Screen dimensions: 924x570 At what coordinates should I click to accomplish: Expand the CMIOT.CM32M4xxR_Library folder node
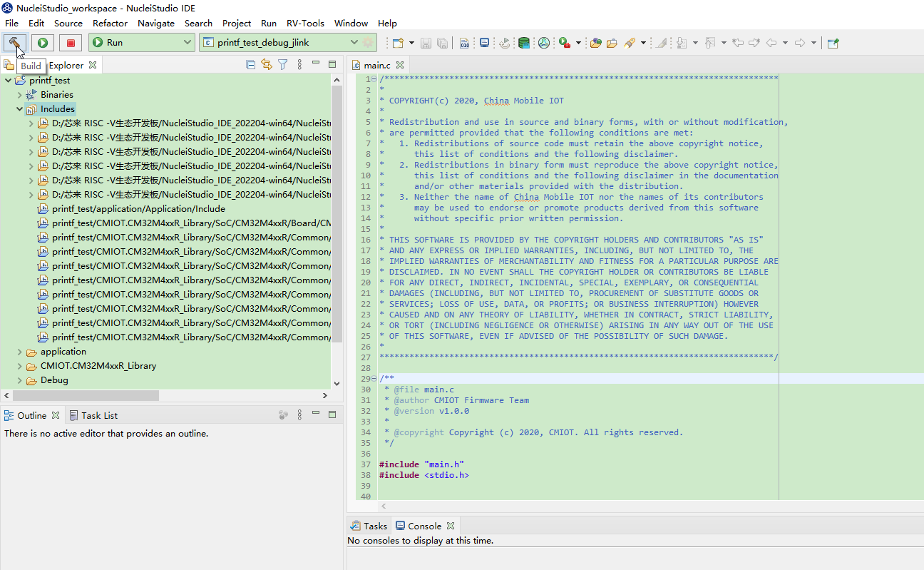(x=19, y=366)
